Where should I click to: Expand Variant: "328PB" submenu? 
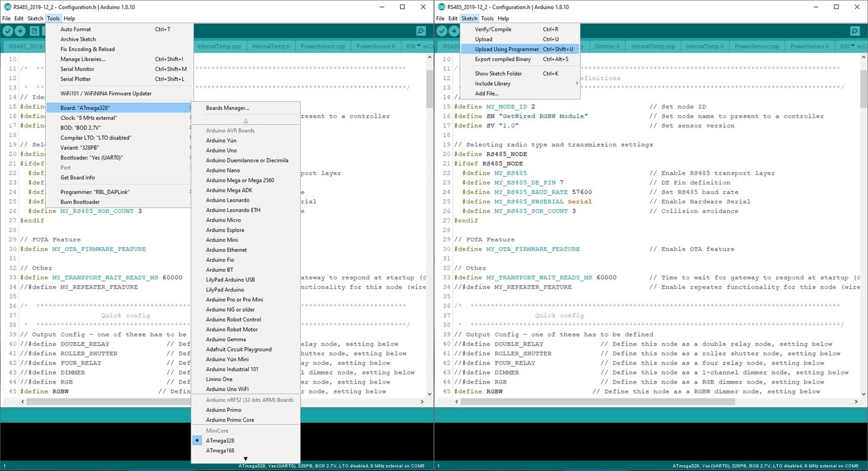tap(119, 148)
